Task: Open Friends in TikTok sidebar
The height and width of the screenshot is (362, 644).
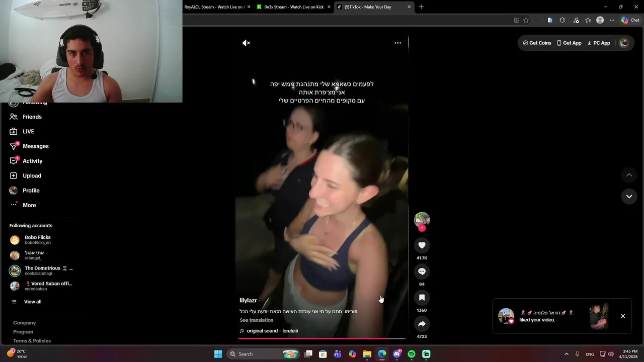Action: tap(26, 117)
